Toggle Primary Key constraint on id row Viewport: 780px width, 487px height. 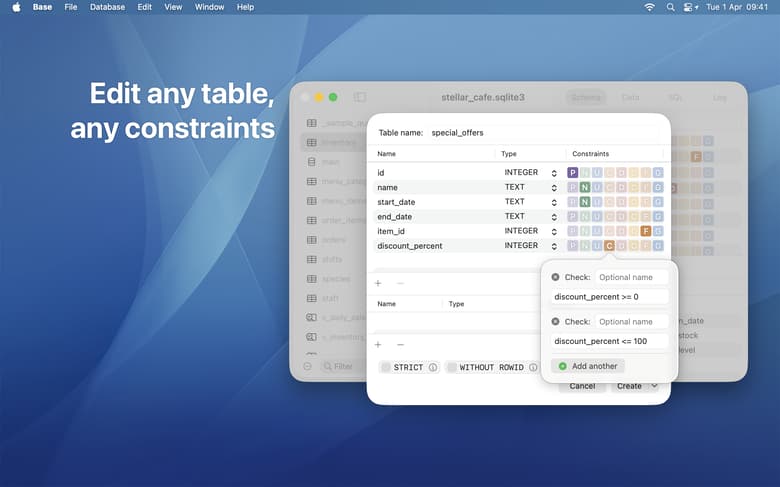573,173
